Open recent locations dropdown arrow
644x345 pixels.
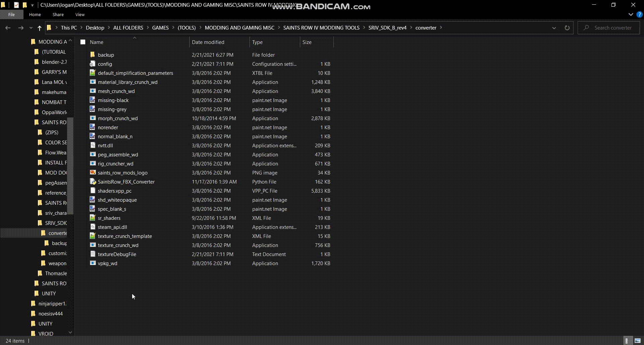31,28
